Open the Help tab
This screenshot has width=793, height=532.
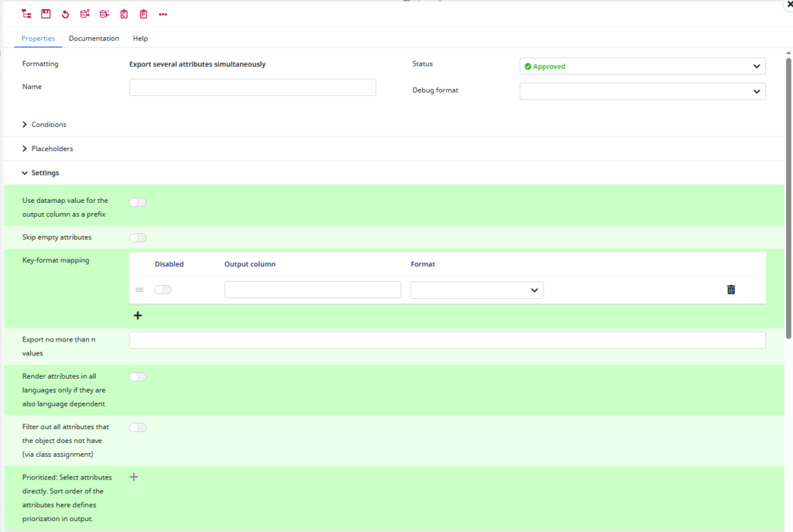coord(140,38)
